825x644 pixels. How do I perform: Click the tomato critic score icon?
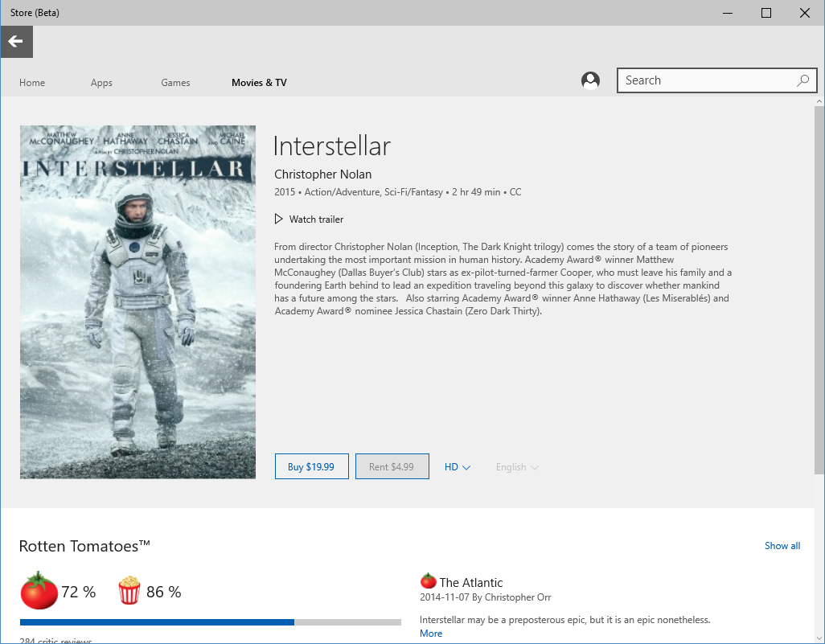pyautogui.click(x=39, y=592)
